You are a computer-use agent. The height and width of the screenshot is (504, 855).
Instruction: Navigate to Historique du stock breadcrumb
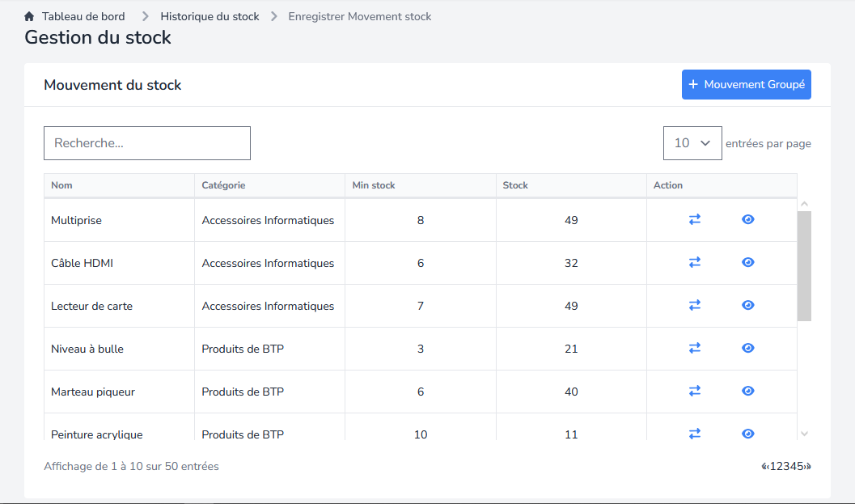210,16
